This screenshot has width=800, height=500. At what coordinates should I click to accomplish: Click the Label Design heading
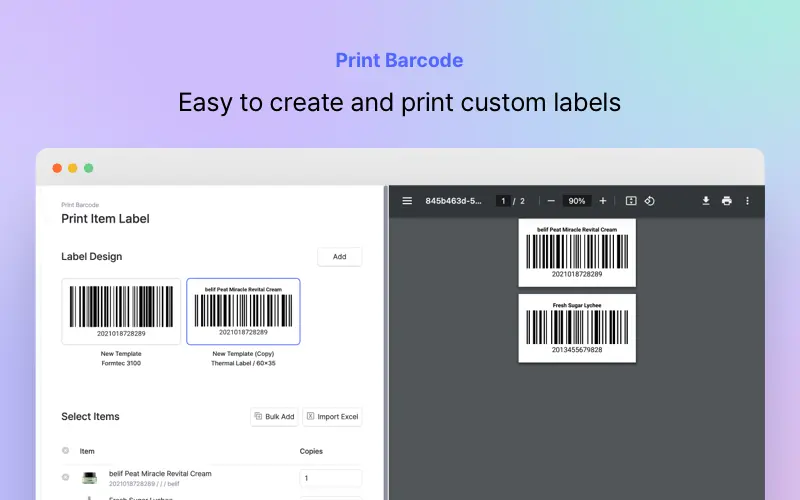point(91,257)
